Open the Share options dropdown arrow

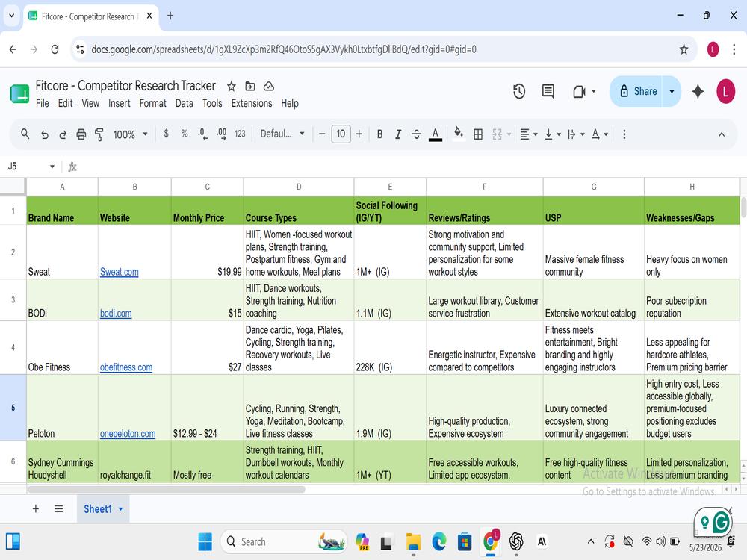pyautogui.click(x=672, y=91)
